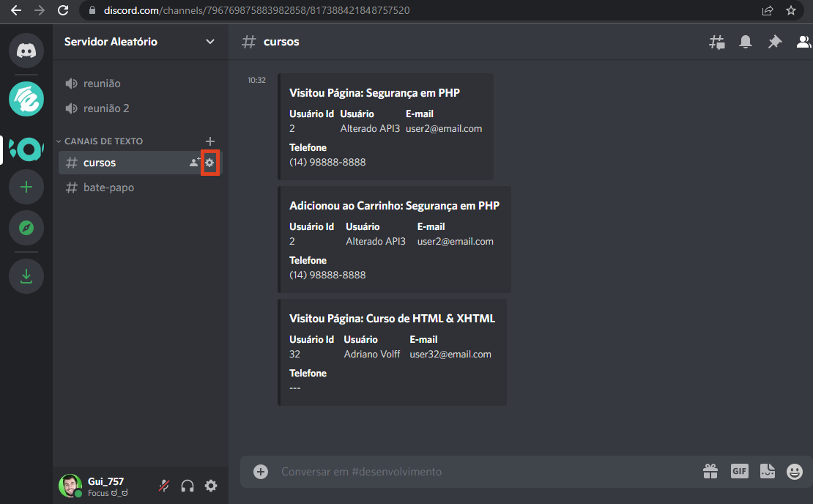Viewport: 813px width, 504px height.
Task: Edit cursos channel via gear icon
Action: [209, 163]
